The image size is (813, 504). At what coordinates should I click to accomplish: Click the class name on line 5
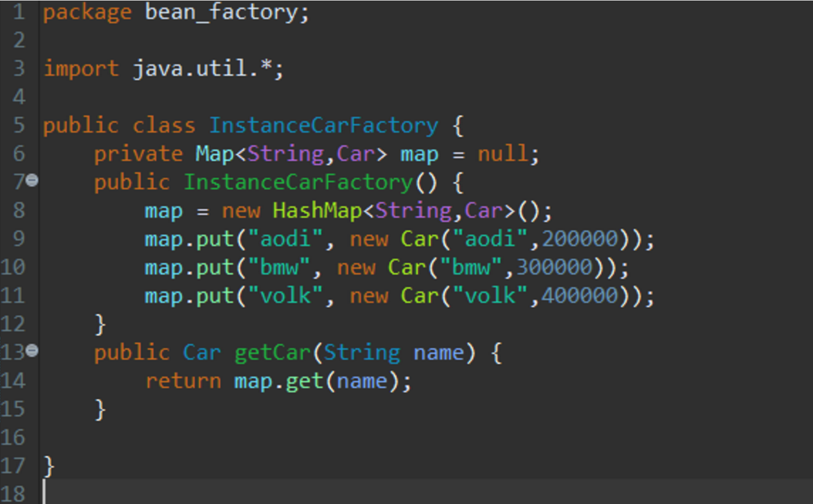(x=323, y=125)
